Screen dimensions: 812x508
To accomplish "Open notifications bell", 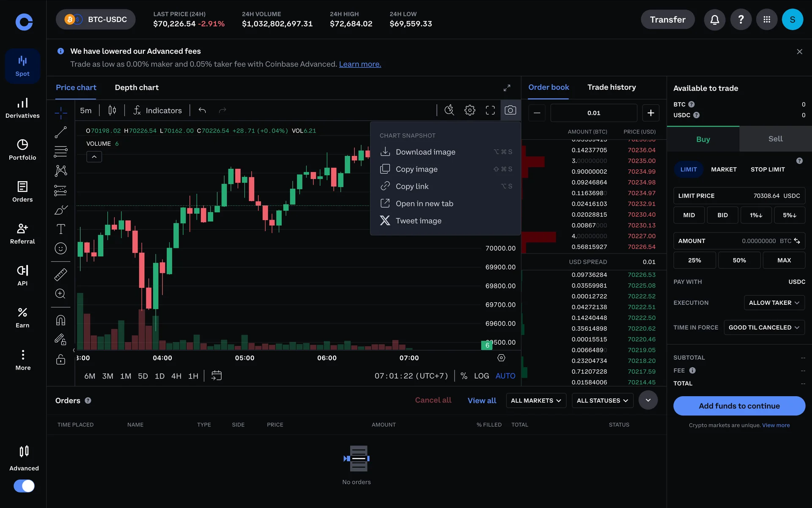I will click(714, 19).
